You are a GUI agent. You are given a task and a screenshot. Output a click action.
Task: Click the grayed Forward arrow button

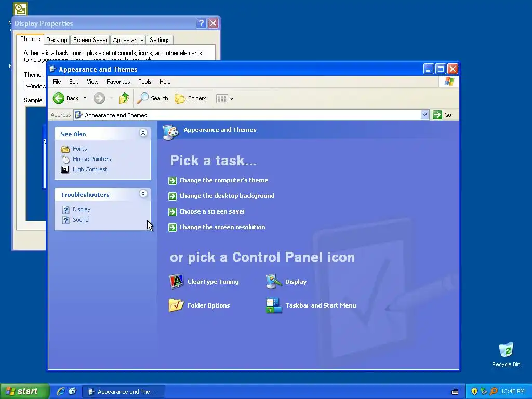coord(99,98)
